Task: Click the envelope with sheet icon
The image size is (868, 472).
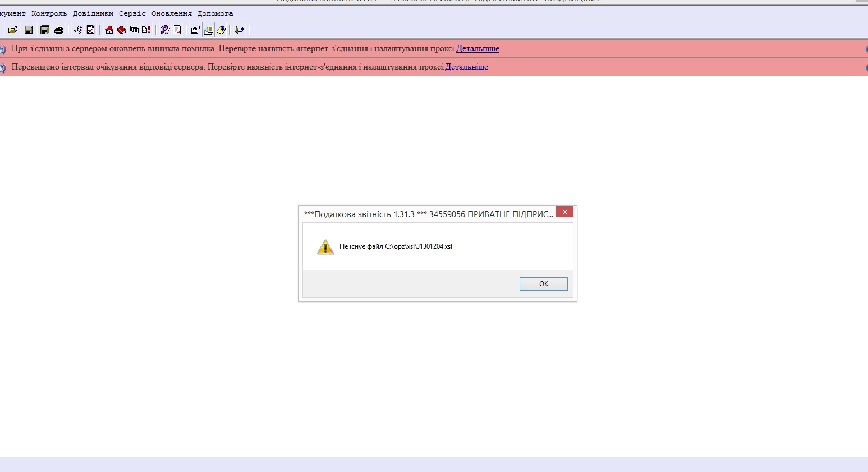Action: click(x=208, y=30)
